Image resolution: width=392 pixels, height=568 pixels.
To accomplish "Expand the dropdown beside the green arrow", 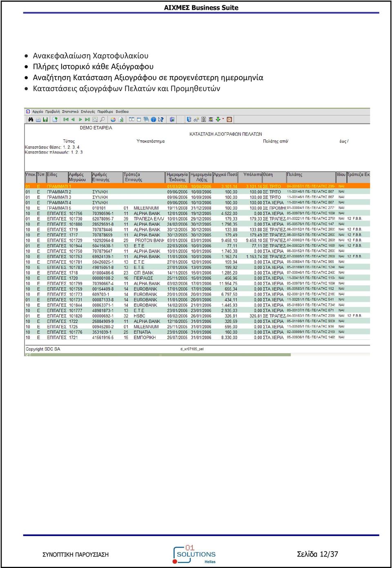I will point(223,119).
